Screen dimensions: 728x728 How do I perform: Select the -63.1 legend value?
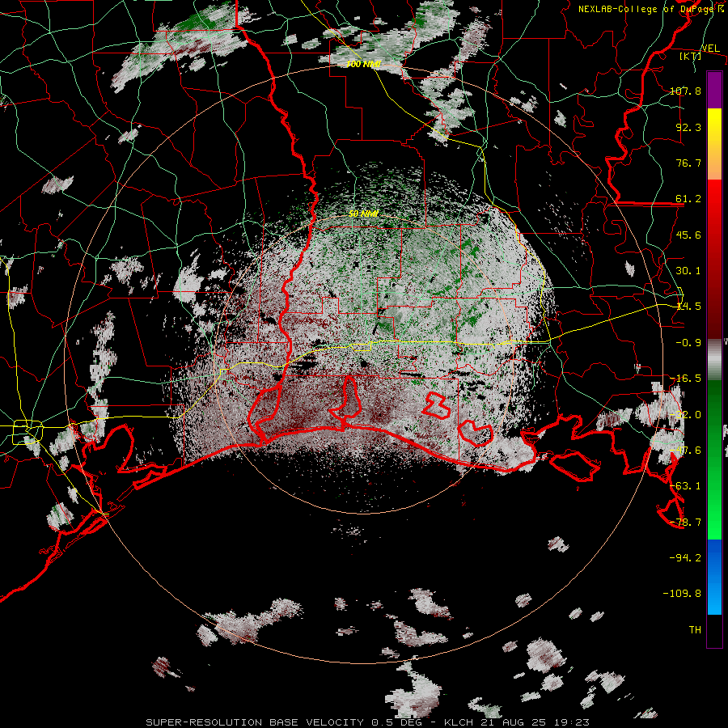coord(685,486)
